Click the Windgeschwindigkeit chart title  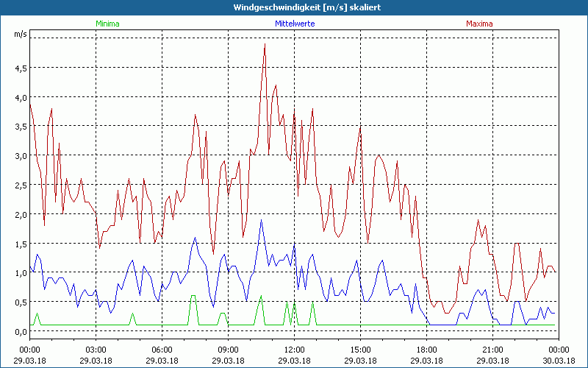294,7
